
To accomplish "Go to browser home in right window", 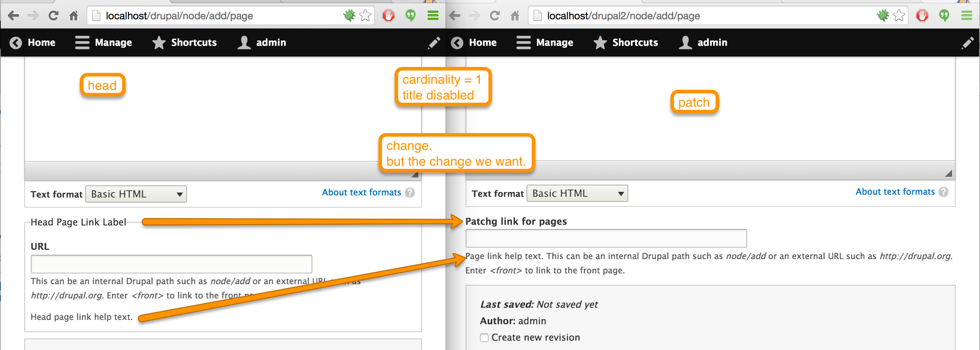I will coord(515,16).
